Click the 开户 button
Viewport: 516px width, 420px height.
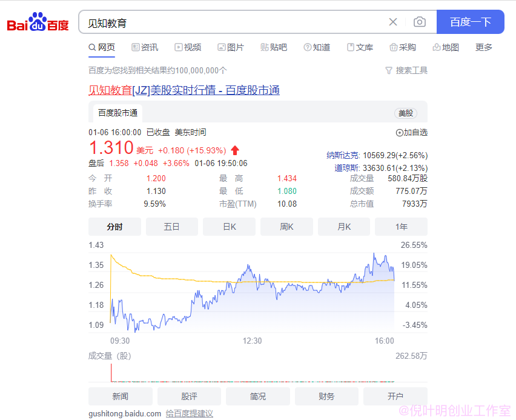(395, 396)
